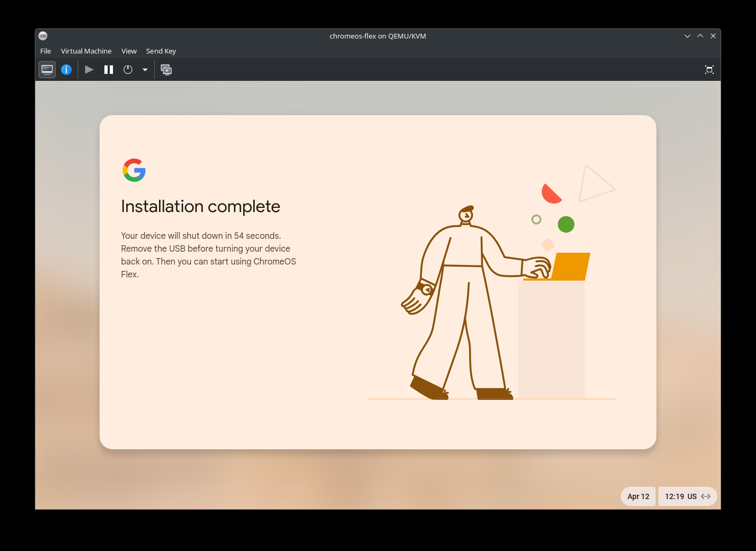756x551 pixels.
Task: Click the Installation complete heading
Action: tap(201, 206)
